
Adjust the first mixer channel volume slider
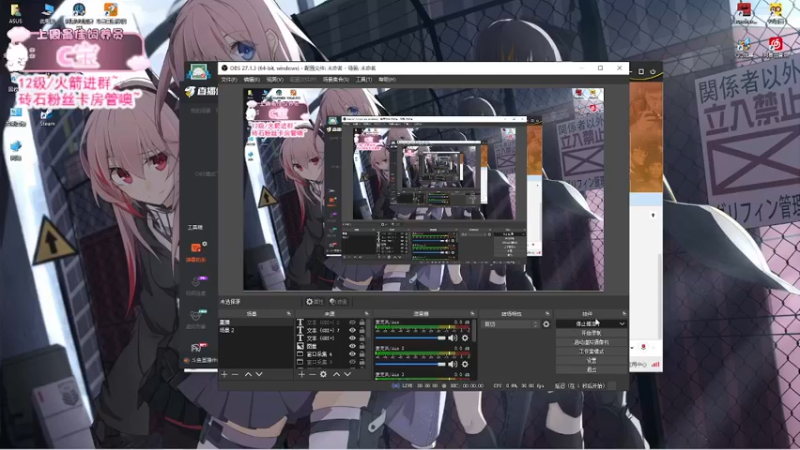point(411,338)
